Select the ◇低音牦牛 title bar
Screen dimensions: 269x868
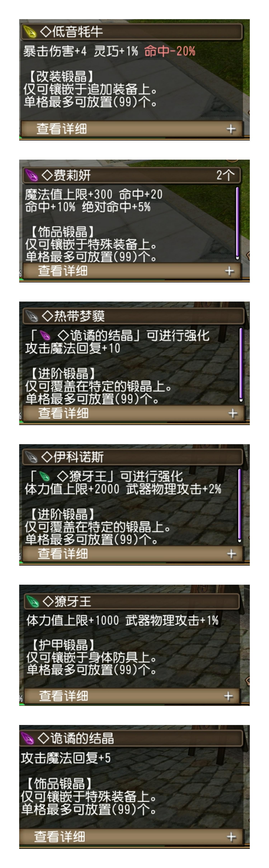pos(132,32)
